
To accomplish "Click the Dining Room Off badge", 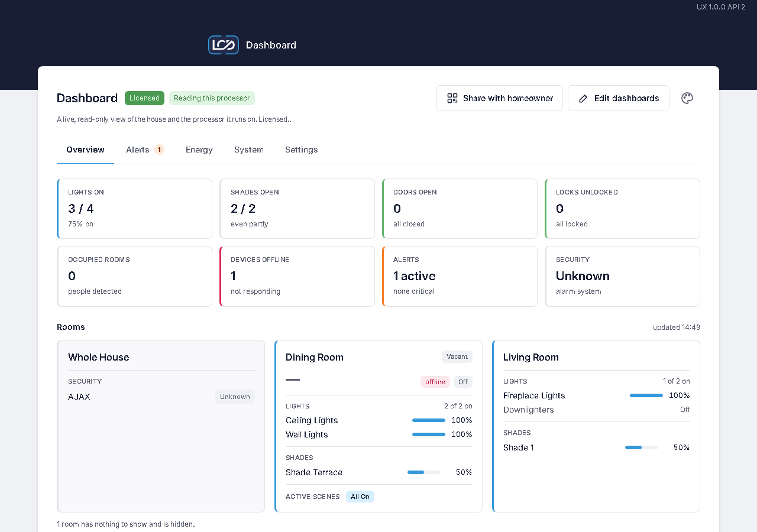I will 463,382.
